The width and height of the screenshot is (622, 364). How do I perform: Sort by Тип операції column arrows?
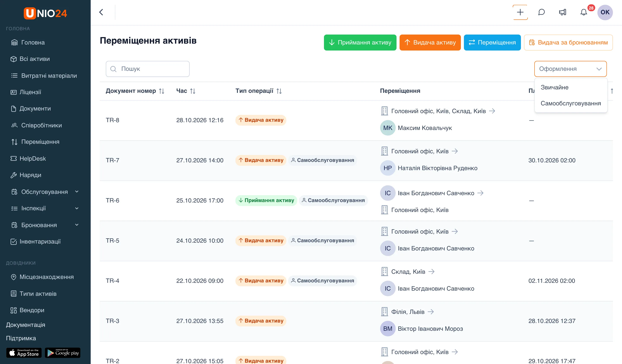(279, 91)
